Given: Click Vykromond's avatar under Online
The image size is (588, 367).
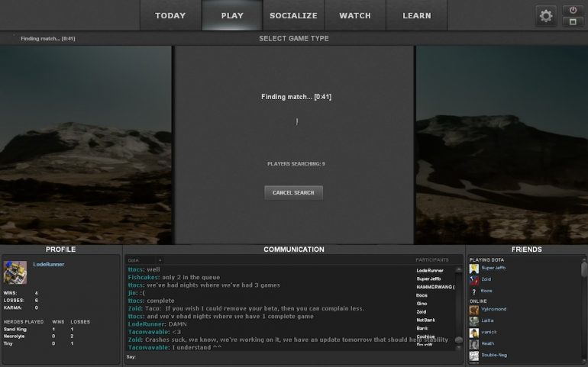Looking at the screenshot, I should [474, 309].
